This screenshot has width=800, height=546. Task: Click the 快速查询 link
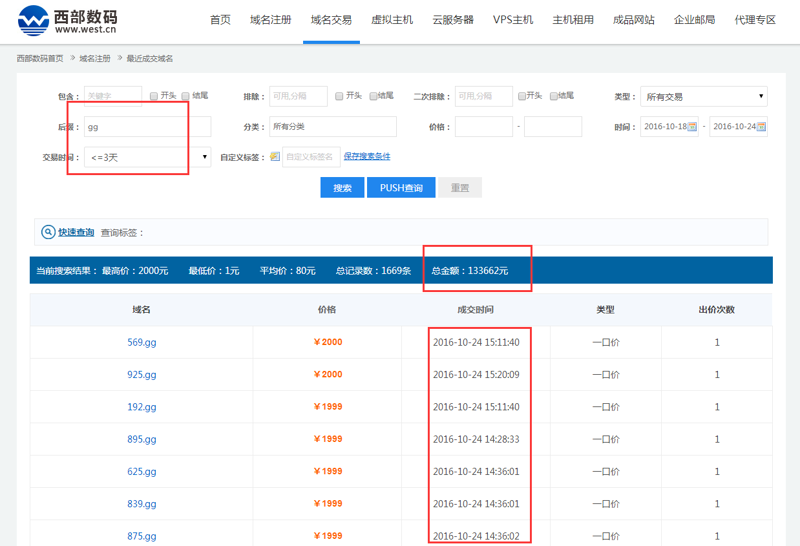click(76, 233)
